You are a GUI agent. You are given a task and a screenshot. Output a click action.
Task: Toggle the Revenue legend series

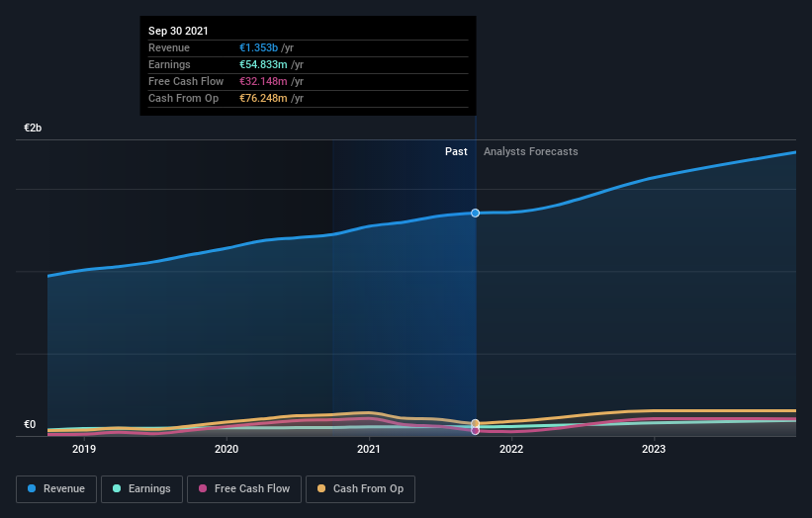(56, 489)
